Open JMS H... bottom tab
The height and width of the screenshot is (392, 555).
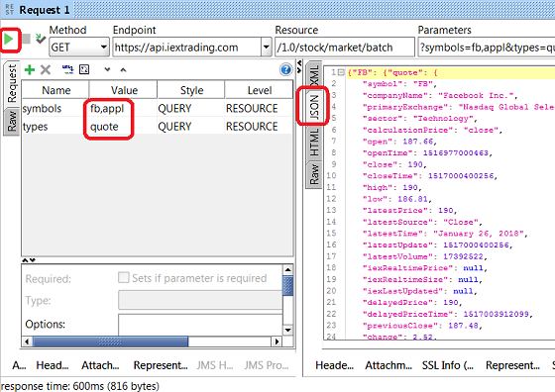pos(215,365)
